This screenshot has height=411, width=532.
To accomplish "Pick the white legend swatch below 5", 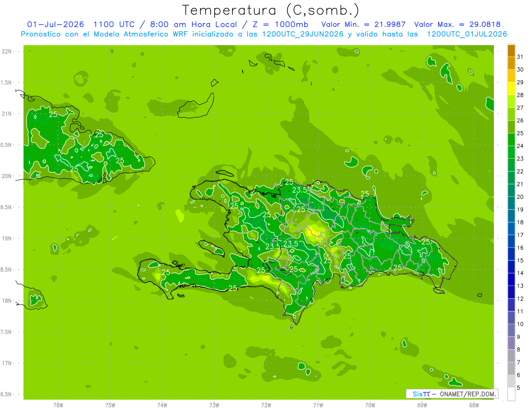I will pos(511,394).
